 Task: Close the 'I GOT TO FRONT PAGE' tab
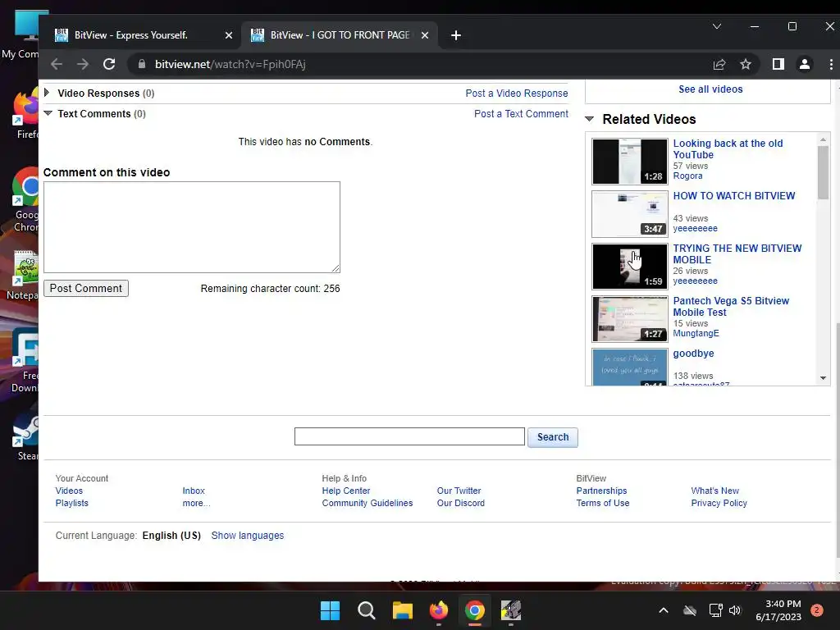click(x=425, y=35)
